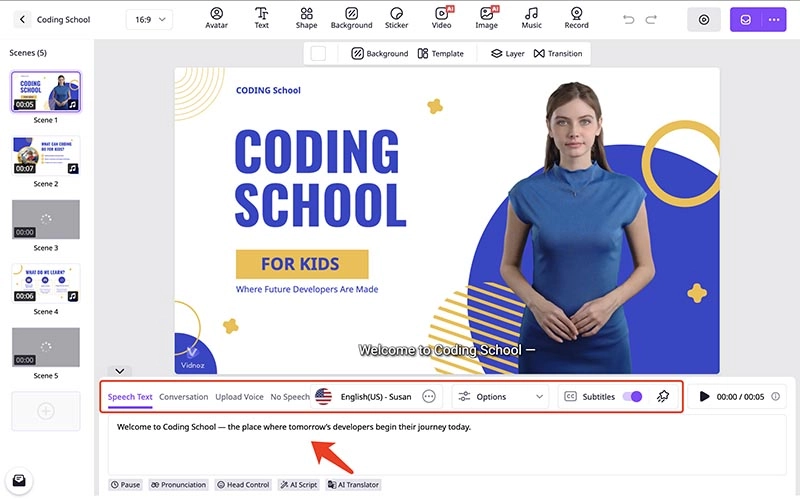
Task: Click the Pronunciation button
Action: coord(178,485)
